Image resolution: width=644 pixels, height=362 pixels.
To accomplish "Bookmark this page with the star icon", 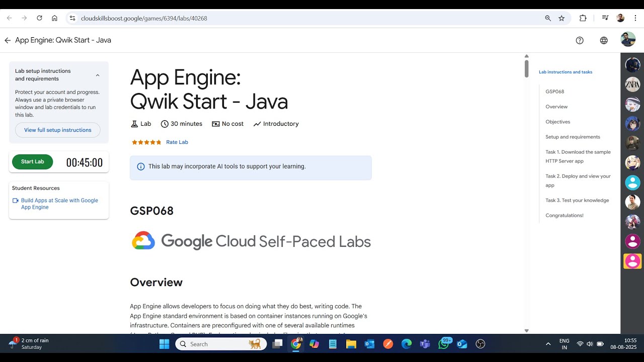I will [x=561, y=18].
